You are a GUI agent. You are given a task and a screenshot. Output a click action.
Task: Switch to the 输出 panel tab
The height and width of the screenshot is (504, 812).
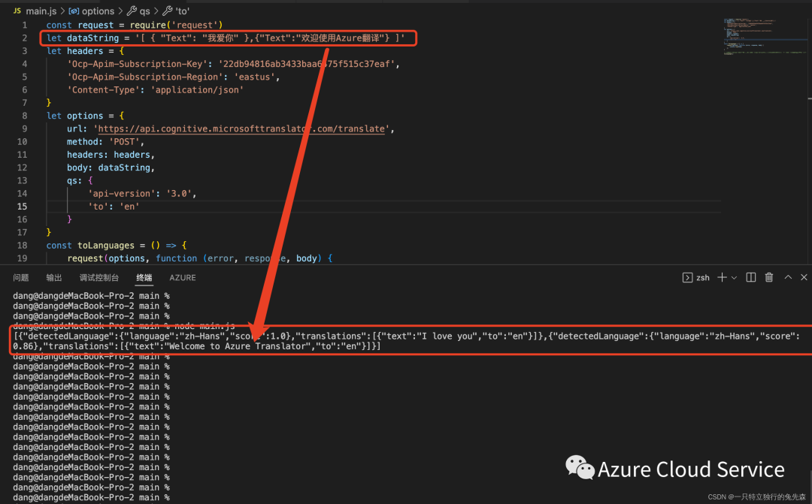click(54, 278)
